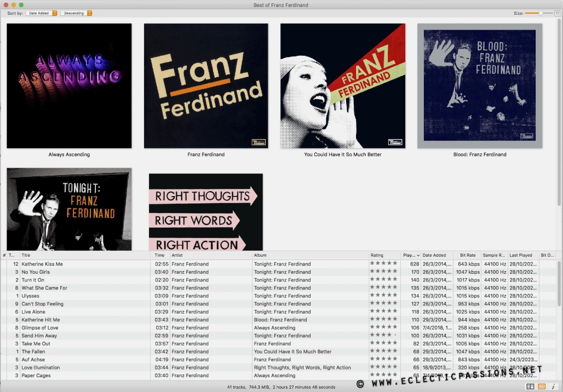Sort tracks by the Title column header

[85, 255]
